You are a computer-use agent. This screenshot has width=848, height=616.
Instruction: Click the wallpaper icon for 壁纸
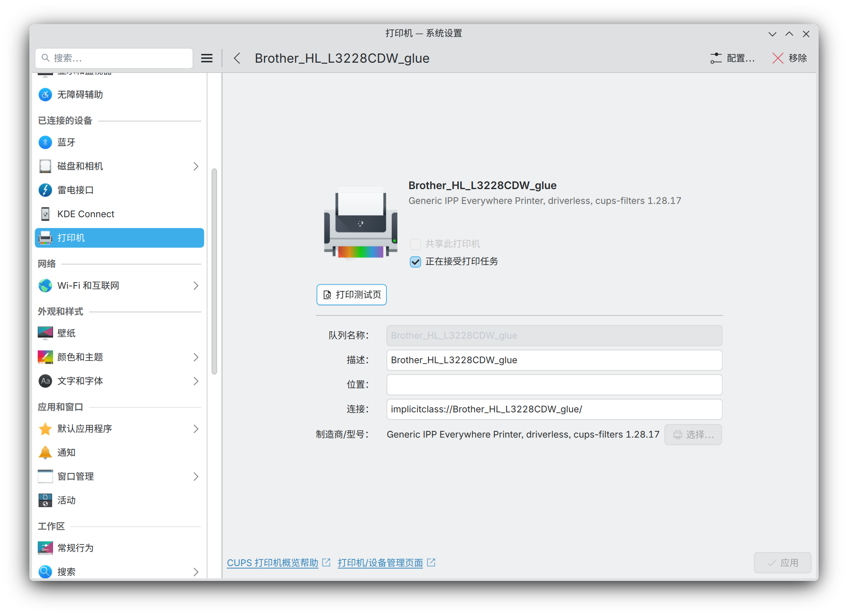point(45,333)
